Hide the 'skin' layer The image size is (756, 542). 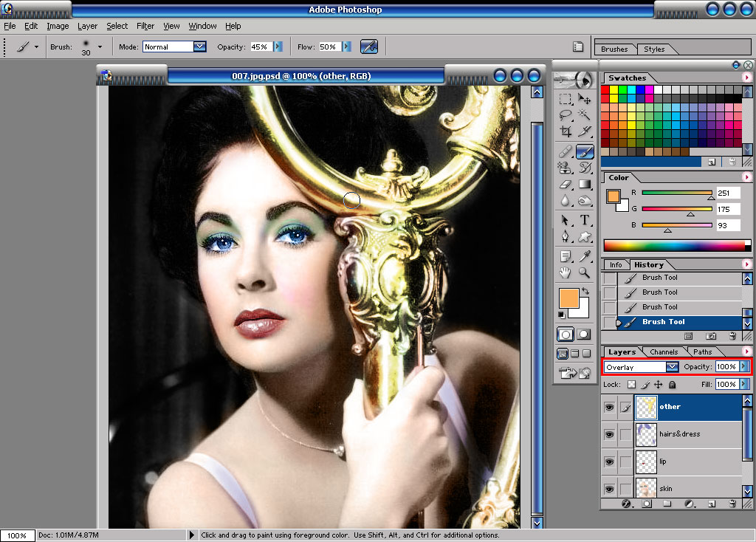(x=609, y=489)
